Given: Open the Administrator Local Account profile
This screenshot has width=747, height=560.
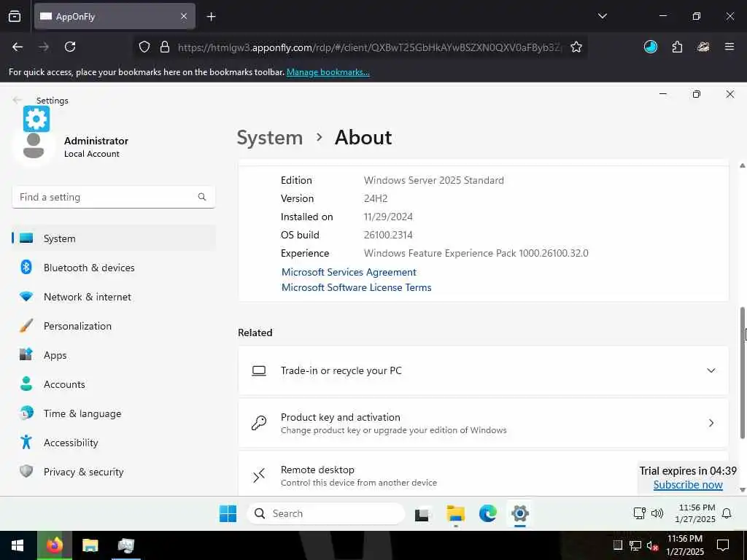Looking at the screenshot, I should tap(71, 147).
